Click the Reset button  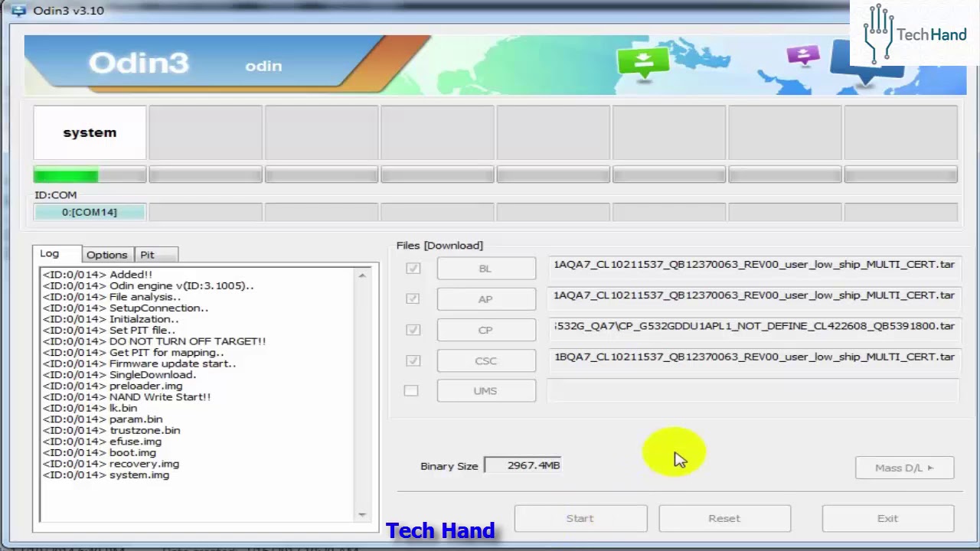(724, 518)
